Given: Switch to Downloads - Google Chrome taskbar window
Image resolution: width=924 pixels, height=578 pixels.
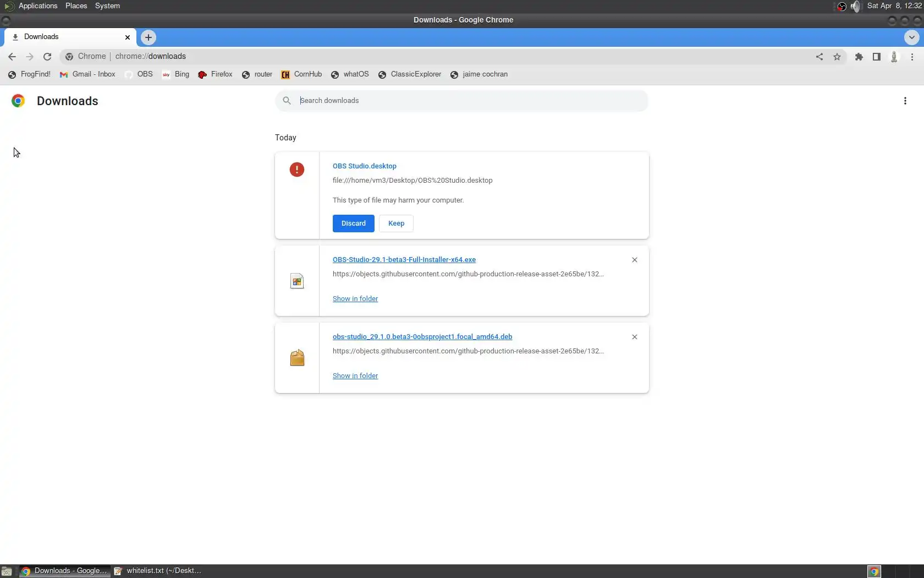Looking at the screenshot, I should [64, 571].
